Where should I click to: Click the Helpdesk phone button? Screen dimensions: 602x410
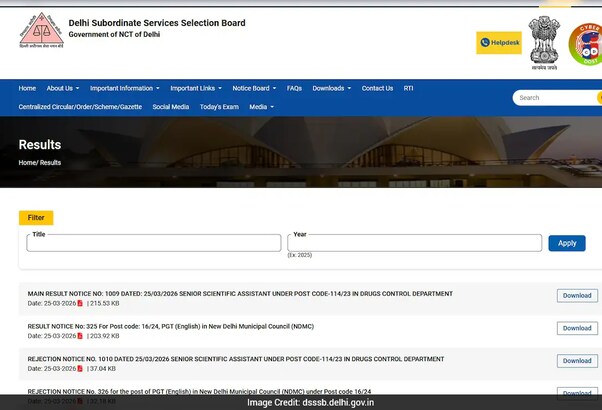[499, 43]
